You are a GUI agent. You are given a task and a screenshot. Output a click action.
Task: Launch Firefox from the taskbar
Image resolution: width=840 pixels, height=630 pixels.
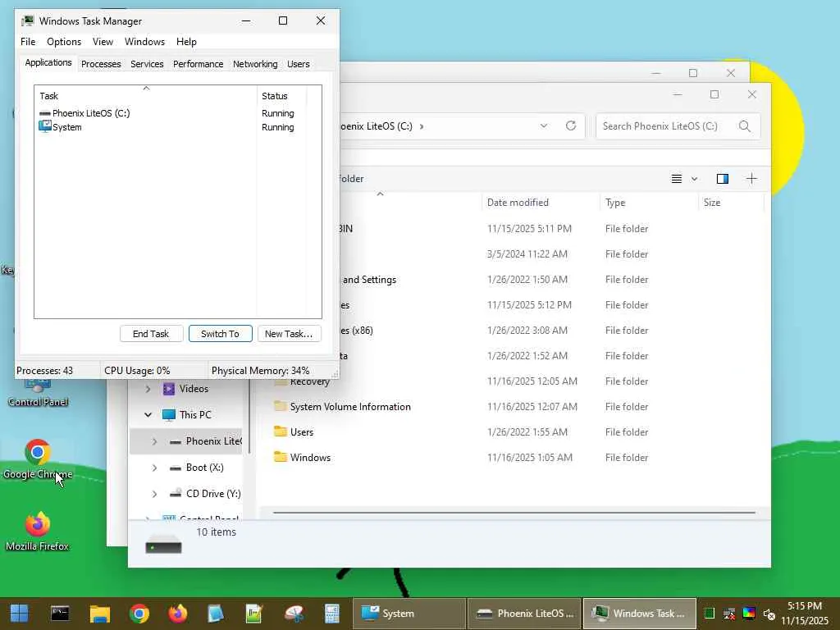tap(178, 614)
